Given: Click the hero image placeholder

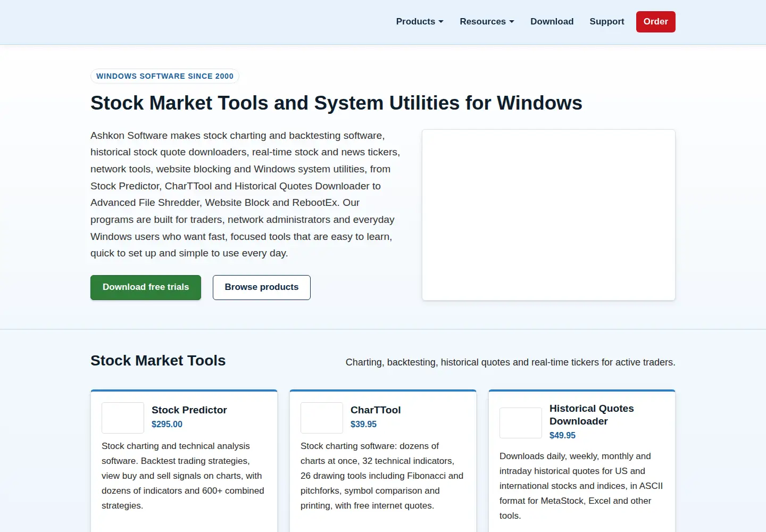Looking at the screenshot, I should (x=548, y=215).
